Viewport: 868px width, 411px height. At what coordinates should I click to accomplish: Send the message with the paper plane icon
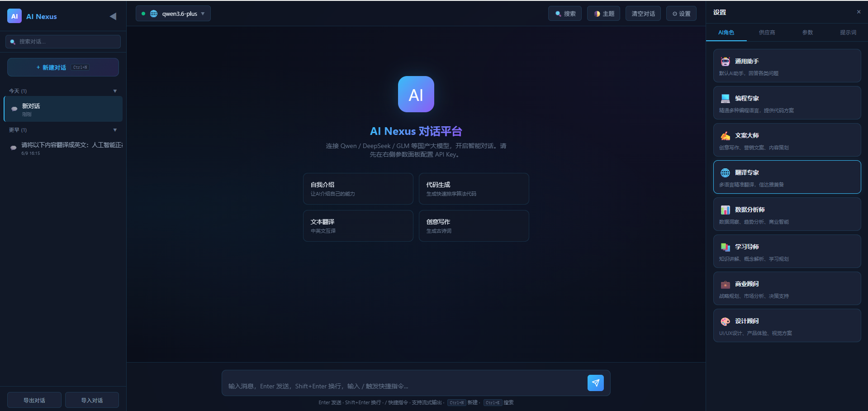(595, 383)
